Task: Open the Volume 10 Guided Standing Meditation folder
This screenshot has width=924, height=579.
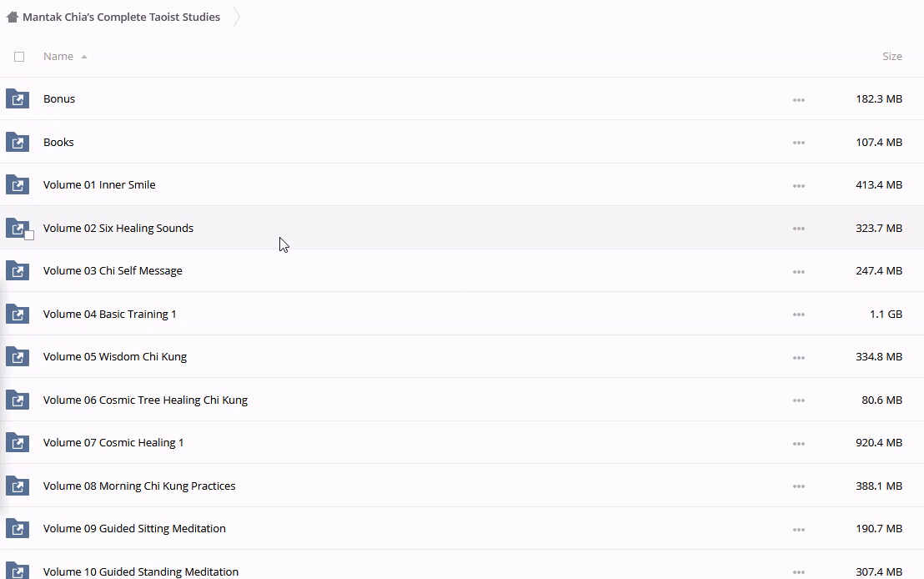Action: 141,571
